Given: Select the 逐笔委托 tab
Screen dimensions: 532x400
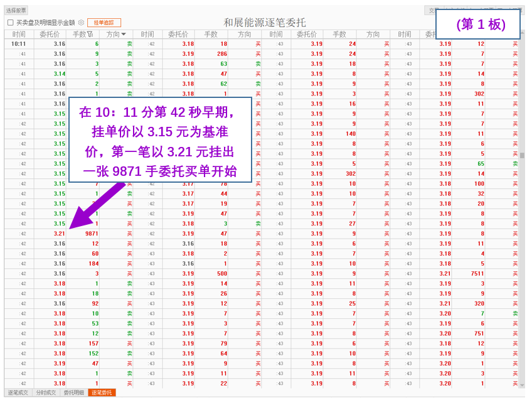Looking at the screenshot, I should [x=101, y=392].
